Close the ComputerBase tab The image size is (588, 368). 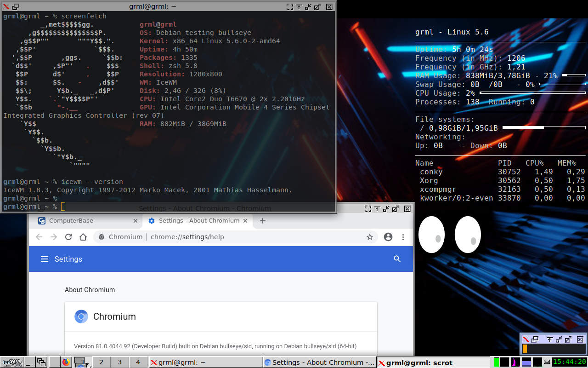coord(136,221)
